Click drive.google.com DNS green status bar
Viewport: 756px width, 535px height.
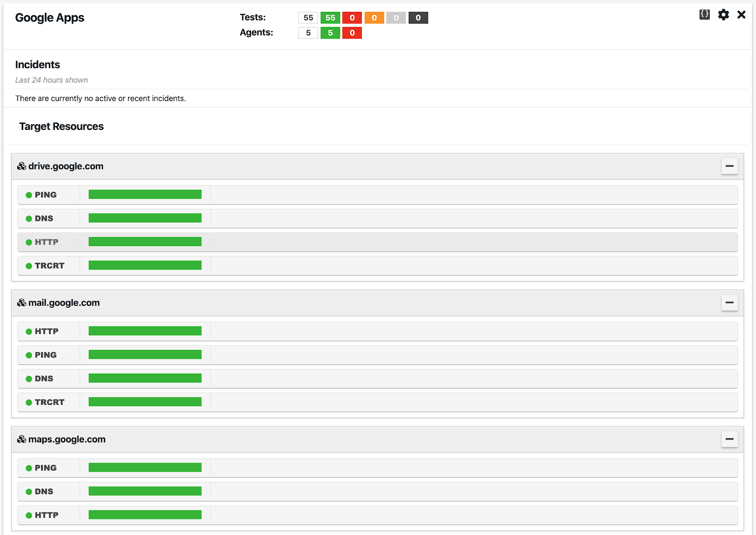[145, 218]
